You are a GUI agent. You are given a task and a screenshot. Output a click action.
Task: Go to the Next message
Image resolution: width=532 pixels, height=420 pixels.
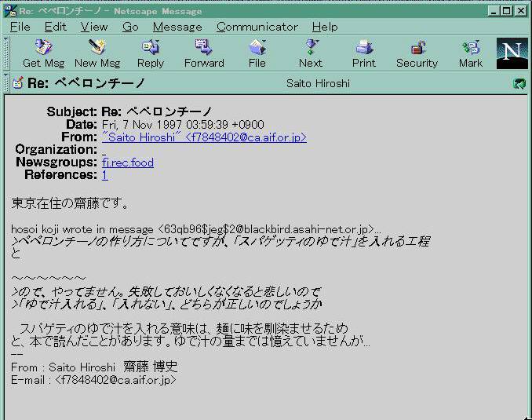click(x=311, y=53)
